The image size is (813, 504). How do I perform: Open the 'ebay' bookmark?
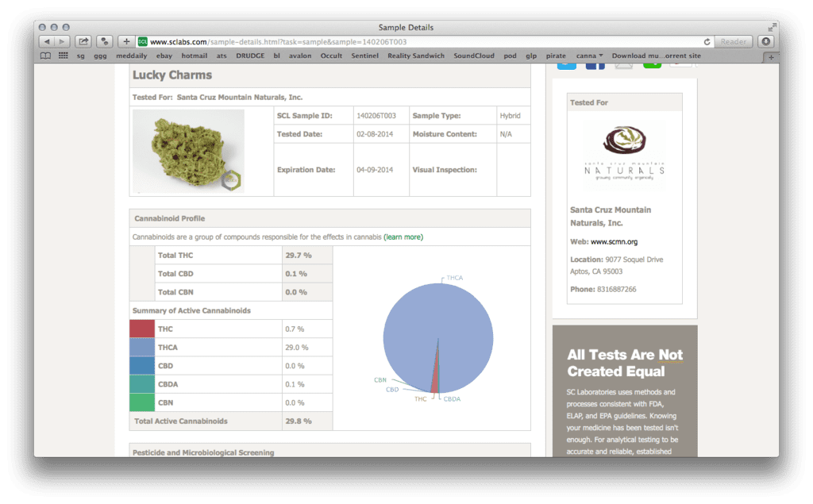pyautogui.click(x=164, y=56)
